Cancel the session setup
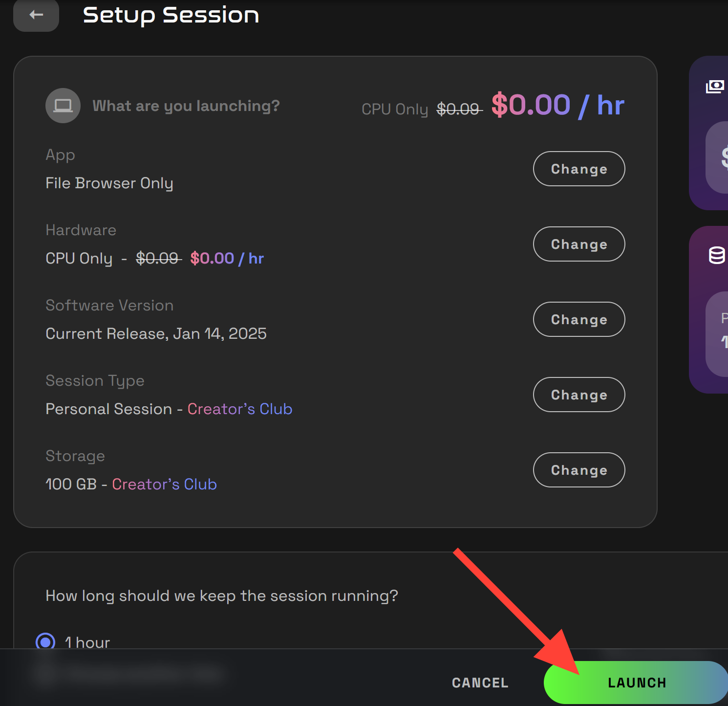The width and height of the screenshot is (728, 706). click(479, 683)
